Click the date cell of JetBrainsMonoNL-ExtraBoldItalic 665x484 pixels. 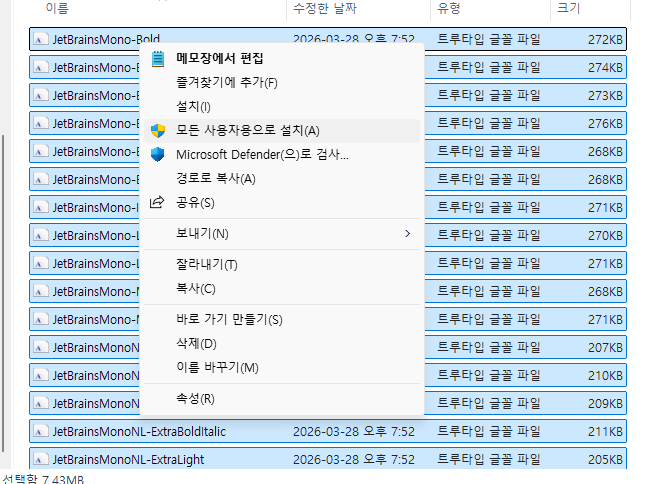click(x=354, y=431)
